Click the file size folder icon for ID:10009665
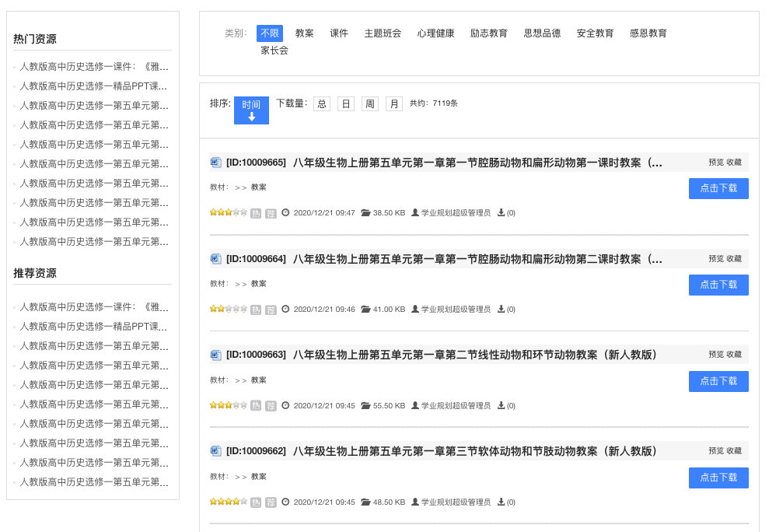Image resolution: width=769 pixels, height=532 pixels. point(365,212)
